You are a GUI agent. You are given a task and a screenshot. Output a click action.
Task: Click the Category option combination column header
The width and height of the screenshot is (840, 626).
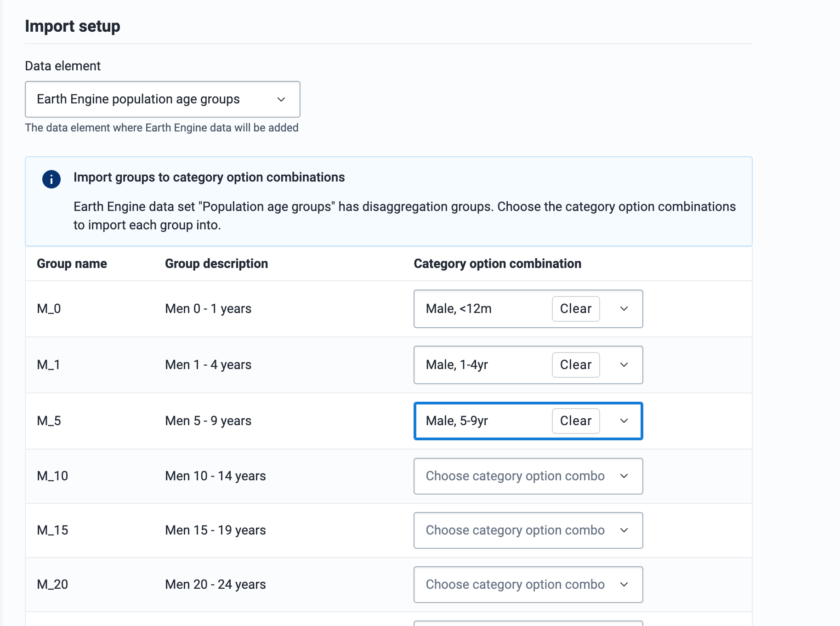pos(497,264)
